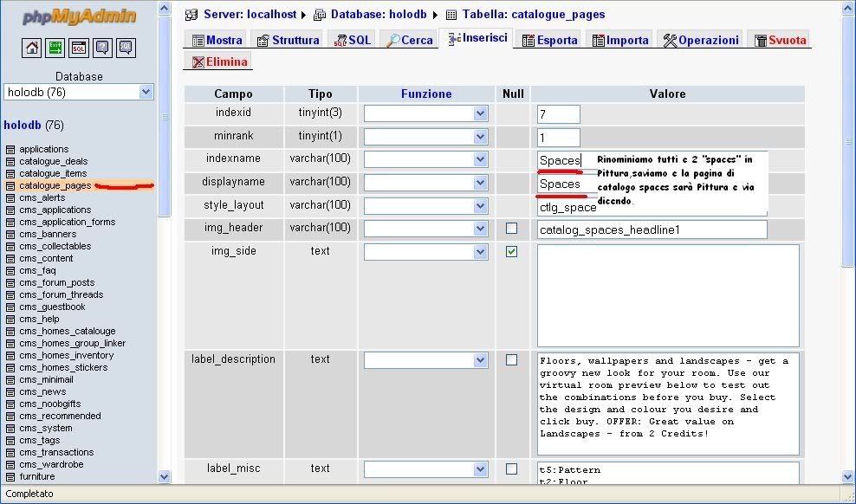Open the Funzione dropdown for label_misc

pyautogui.click(x=425, y=469)
